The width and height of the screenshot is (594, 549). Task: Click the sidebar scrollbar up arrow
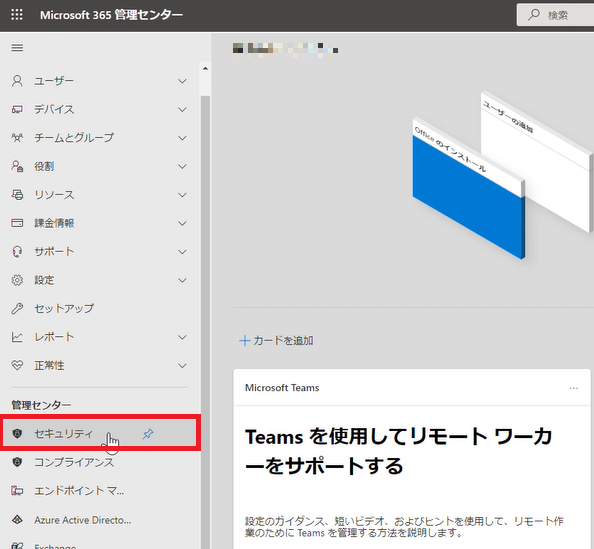(x=205, y=69)
